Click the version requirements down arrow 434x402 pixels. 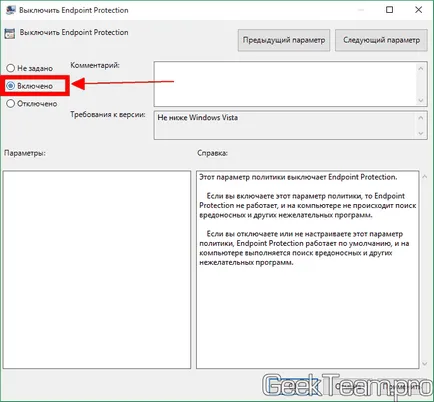click(x=421, y=133)
